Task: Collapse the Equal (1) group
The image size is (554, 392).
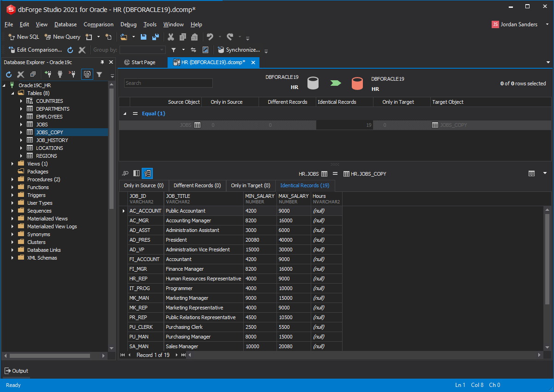Action: click(125, 113)
